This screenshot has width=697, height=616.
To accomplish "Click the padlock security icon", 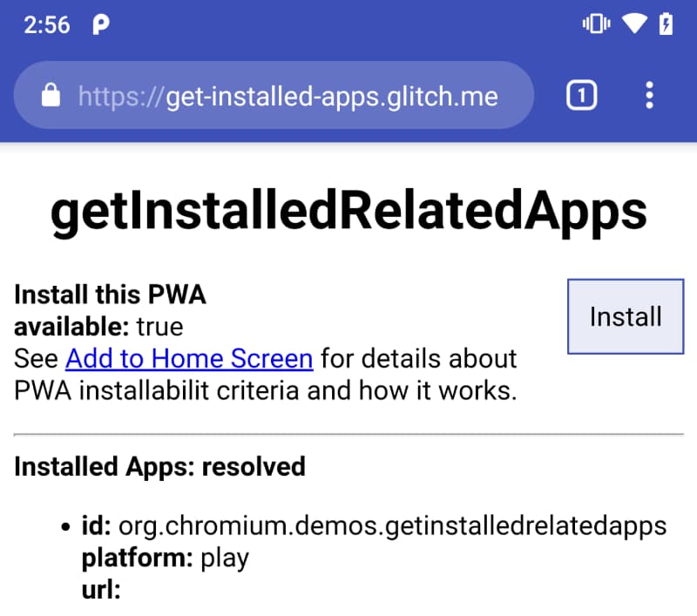I will point(51,96).
